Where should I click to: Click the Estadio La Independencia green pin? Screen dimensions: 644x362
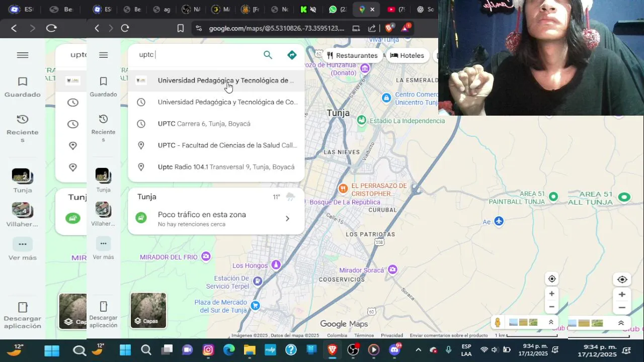click(361, 120)
